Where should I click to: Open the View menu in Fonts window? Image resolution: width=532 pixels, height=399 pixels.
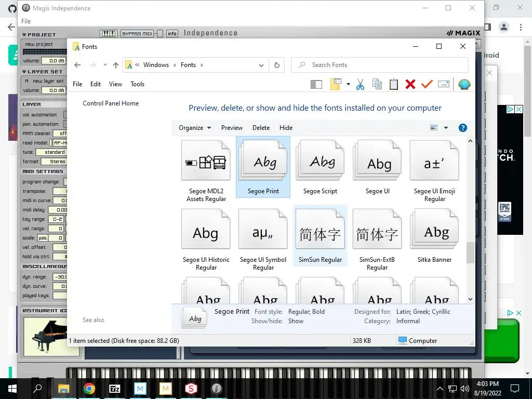(115, 84)
